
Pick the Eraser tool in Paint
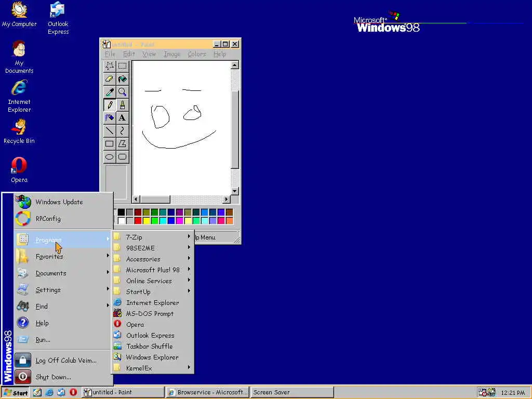click(109, 79)
